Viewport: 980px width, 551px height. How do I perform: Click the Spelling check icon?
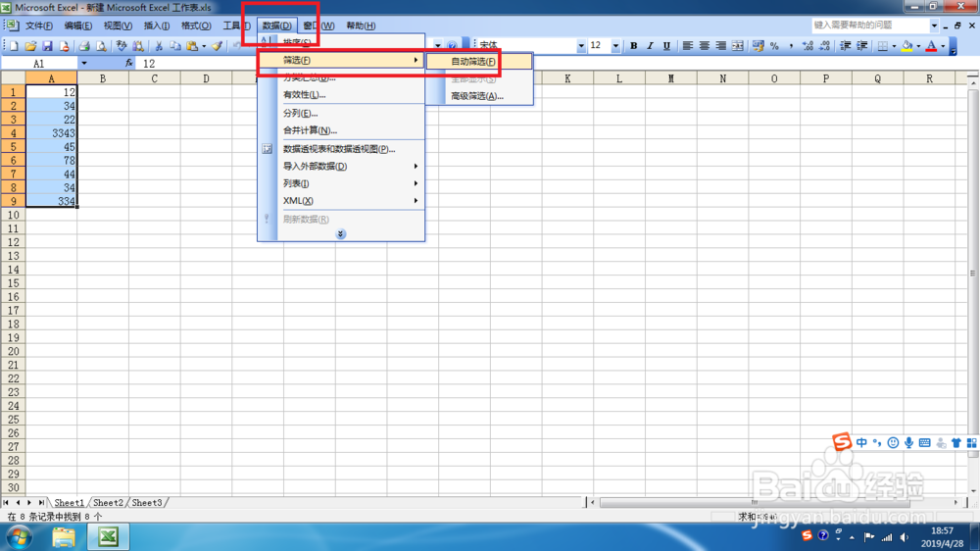coord(122,46)
